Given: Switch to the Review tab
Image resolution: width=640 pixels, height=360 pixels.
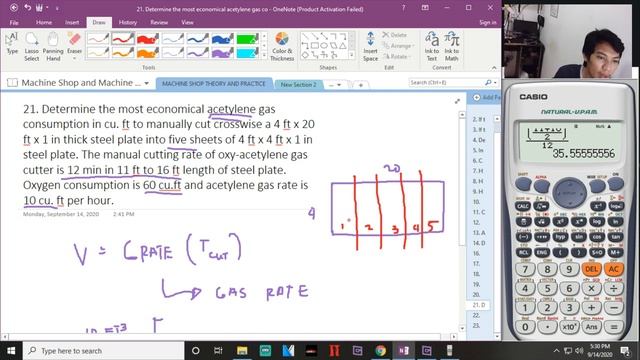Looking at the screenshot, I should pyautogui.click(x=159, y=22).
